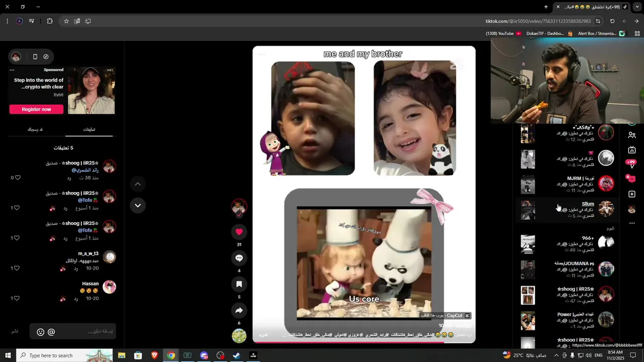Open more options dots in the TikTok sidebar
Image resolution: width=644 pixels, height=362 pixels.
pyautogui.click(x=632, y=223)
